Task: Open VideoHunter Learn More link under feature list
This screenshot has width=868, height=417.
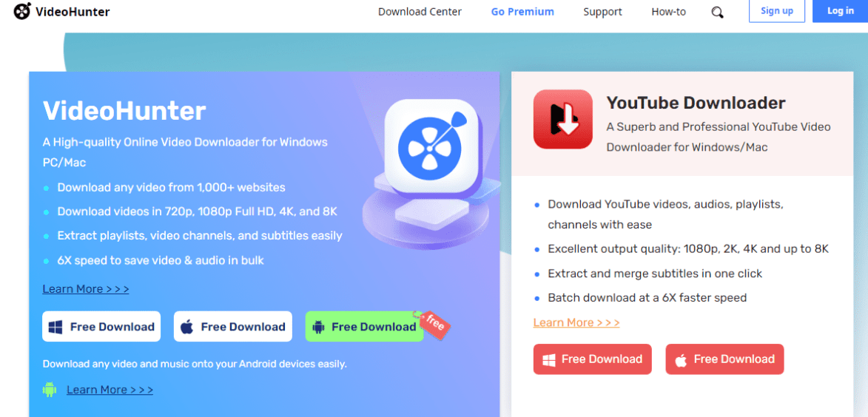Action: coord(86,288)
